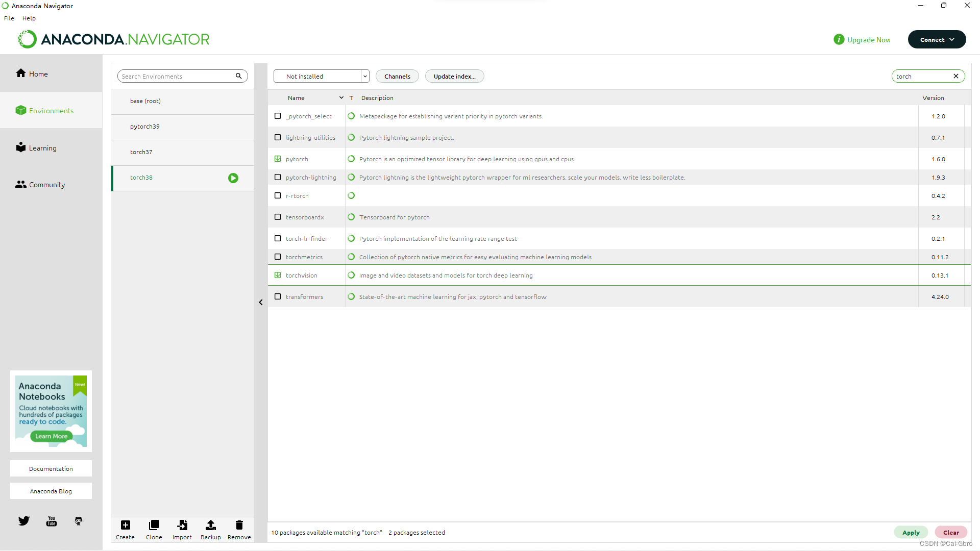
Task: Open the Learning section
Action: click(x=36, y=148)
